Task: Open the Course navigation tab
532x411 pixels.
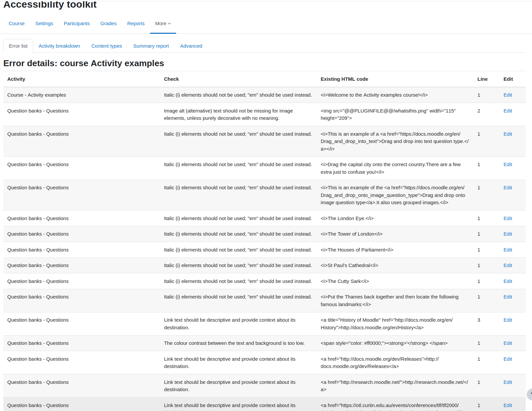Action: [17, 23]
